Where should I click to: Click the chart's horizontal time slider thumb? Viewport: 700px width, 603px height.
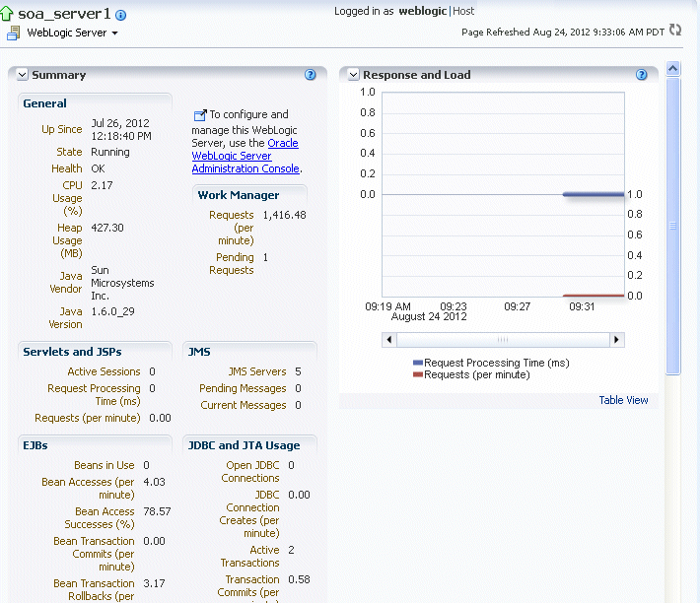(x=503, y=339)
